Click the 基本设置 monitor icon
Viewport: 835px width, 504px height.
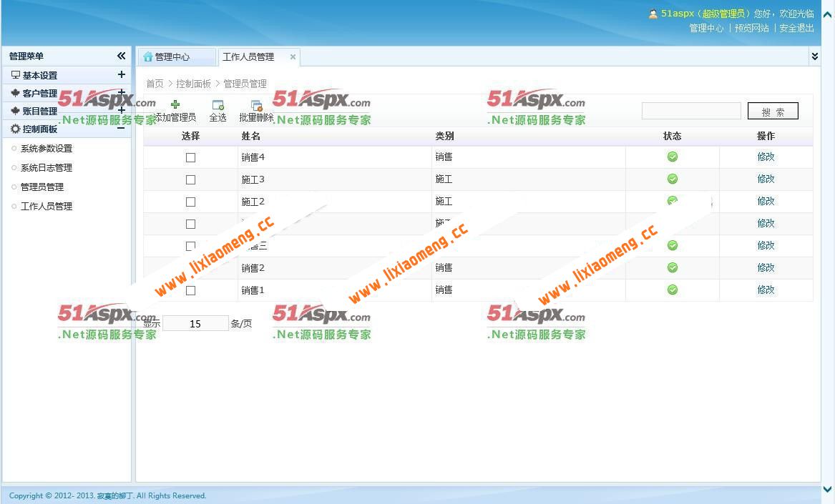point(16,75)
